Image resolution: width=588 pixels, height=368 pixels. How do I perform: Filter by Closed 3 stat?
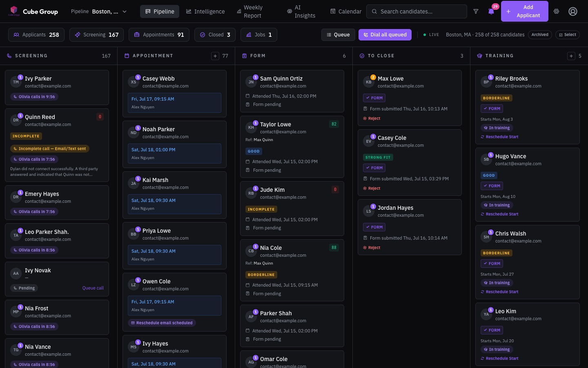click(215, 35)
